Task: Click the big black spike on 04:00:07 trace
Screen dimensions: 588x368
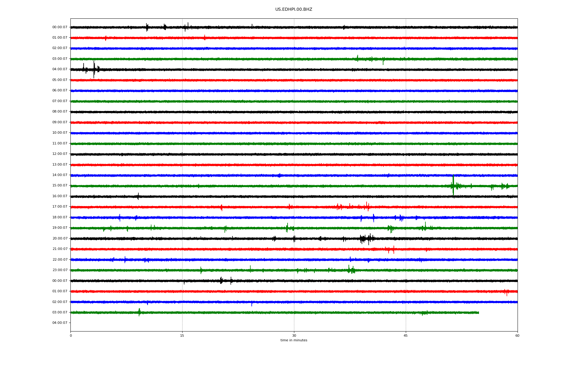Action: [x=94, y=69]
